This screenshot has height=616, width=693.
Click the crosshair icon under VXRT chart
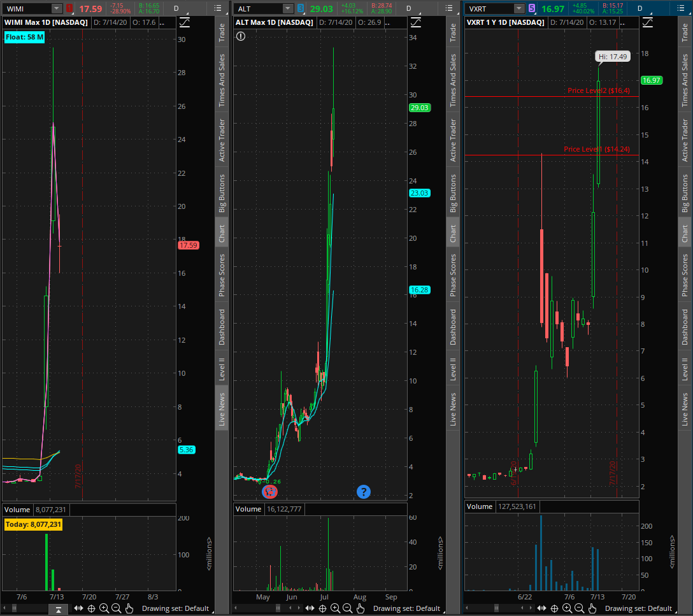(x=554, y=608)
